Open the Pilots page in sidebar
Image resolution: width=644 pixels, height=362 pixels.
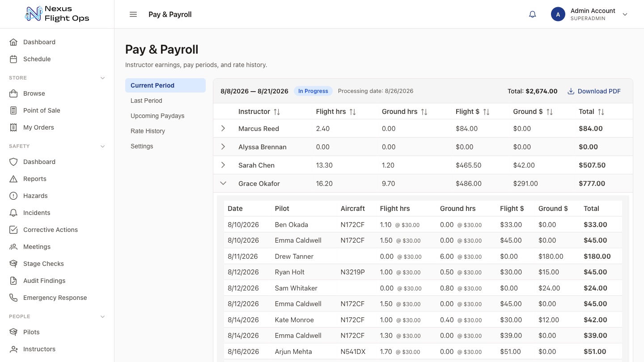click(x=57, y=332)
